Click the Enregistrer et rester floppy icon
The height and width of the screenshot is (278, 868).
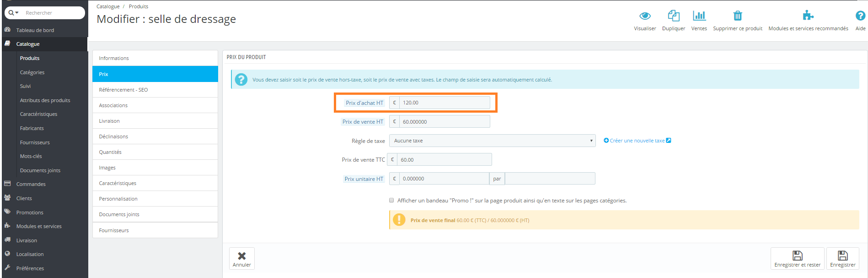click(x=798, y=256)
